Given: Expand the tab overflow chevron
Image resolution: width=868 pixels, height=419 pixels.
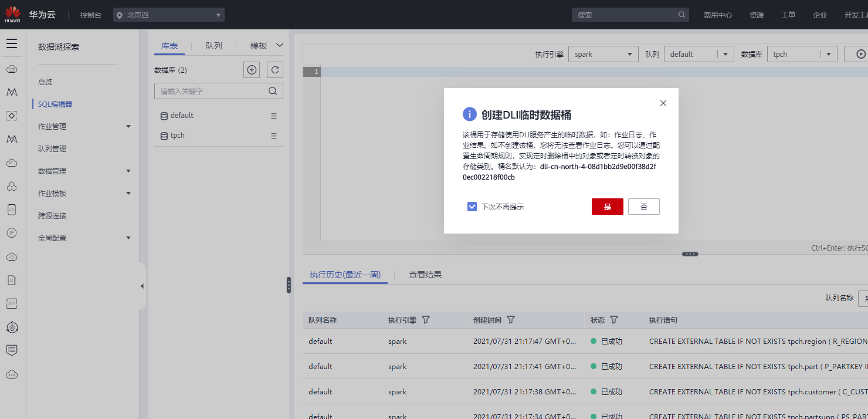Looking at the screenshot, I should point(279,45).
